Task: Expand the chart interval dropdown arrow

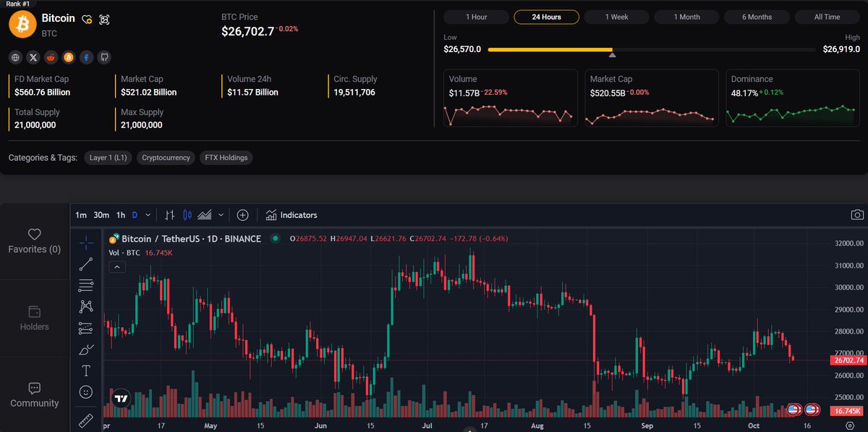Action: (x=148, y=215)
